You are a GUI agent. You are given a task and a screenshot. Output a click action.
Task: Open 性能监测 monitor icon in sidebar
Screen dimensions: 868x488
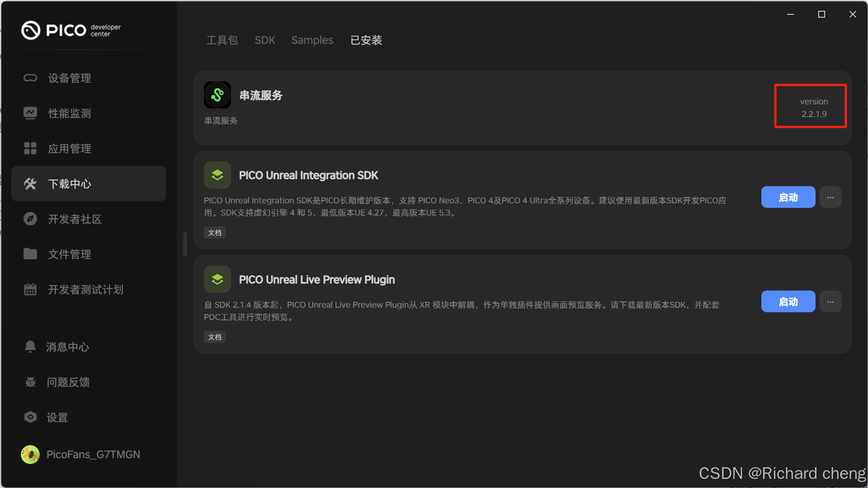click(x=30, y=113)
